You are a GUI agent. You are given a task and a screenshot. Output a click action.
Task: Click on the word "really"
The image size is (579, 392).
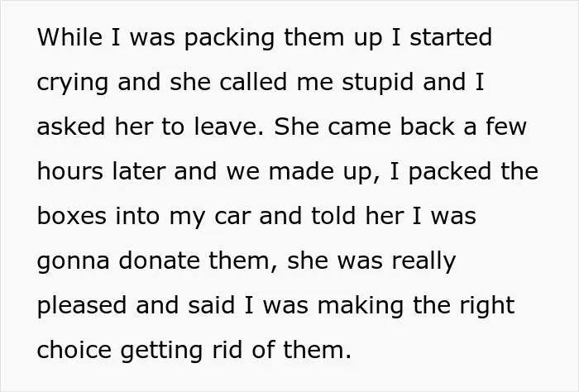[x=423, y=262]
